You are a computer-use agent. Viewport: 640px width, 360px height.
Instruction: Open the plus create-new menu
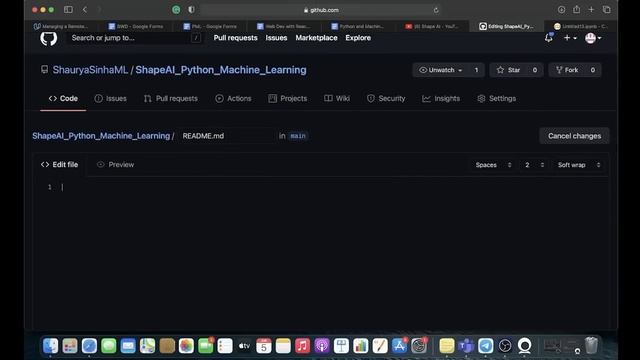click(570, 38)
